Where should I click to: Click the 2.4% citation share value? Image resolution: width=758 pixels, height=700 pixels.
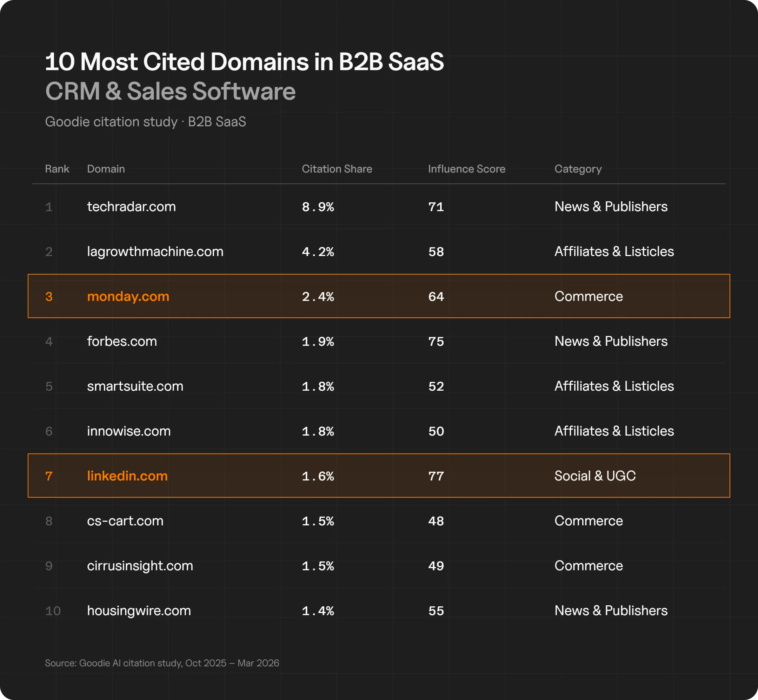pos(318,297)
